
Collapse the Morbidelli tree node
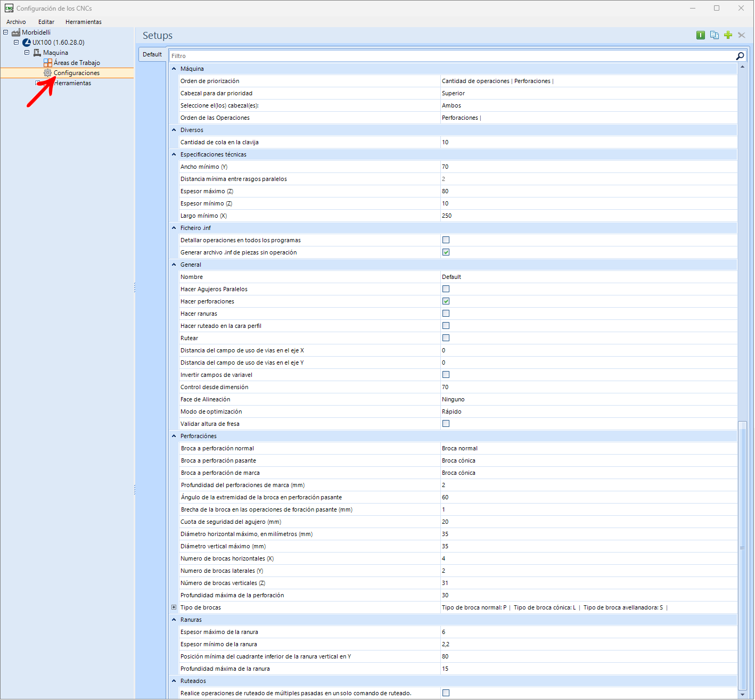pos(5,32)
